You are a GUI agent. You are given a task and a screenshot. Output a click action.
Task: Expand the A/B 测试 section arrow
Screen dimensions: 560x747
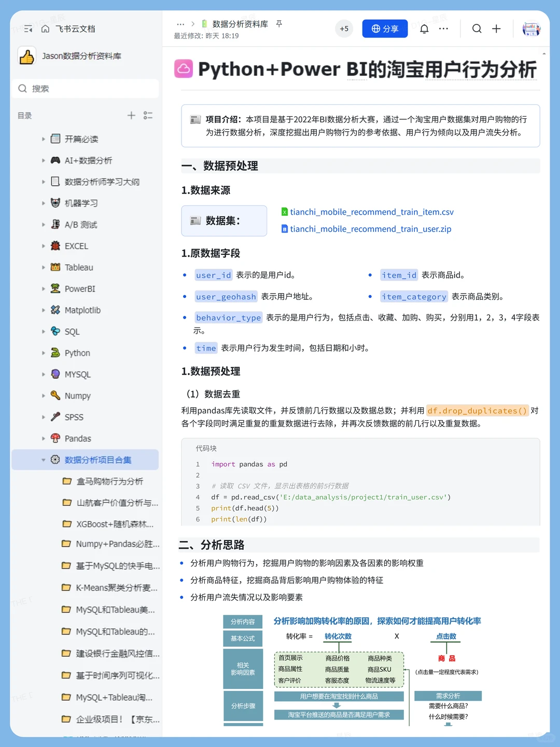point(44,225)
